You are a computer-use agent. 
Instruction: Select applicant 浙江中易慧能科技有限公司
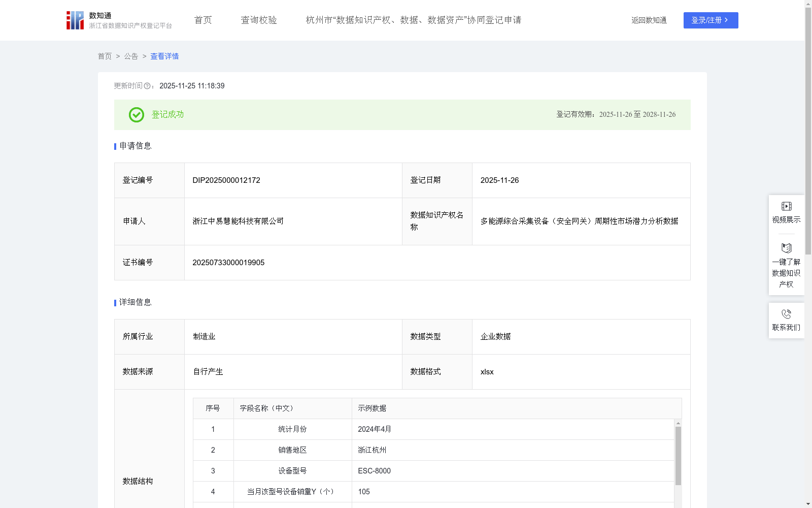click(238, 221)
